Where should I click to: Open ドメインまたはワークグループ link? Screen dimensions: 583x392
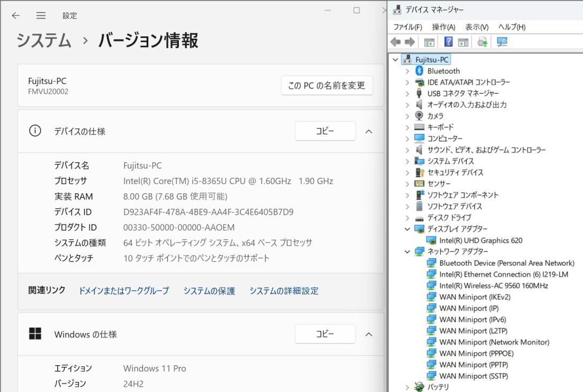coord(124,291)
